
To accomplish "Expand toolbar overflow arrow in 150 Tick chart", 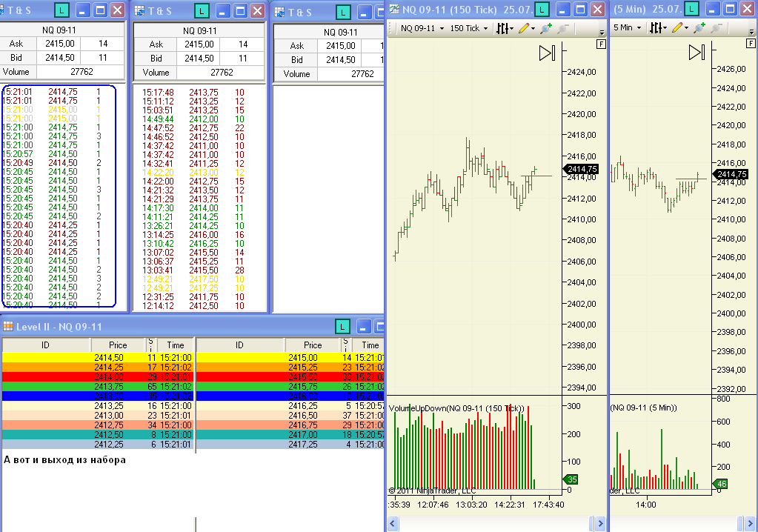I will pos(602,32).
